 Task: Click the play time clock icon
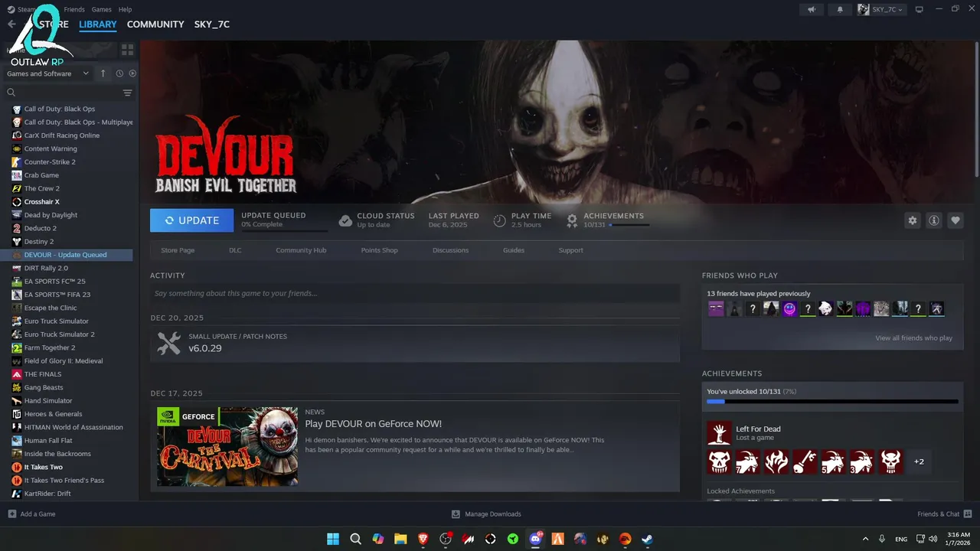click(x=499, y=220)
